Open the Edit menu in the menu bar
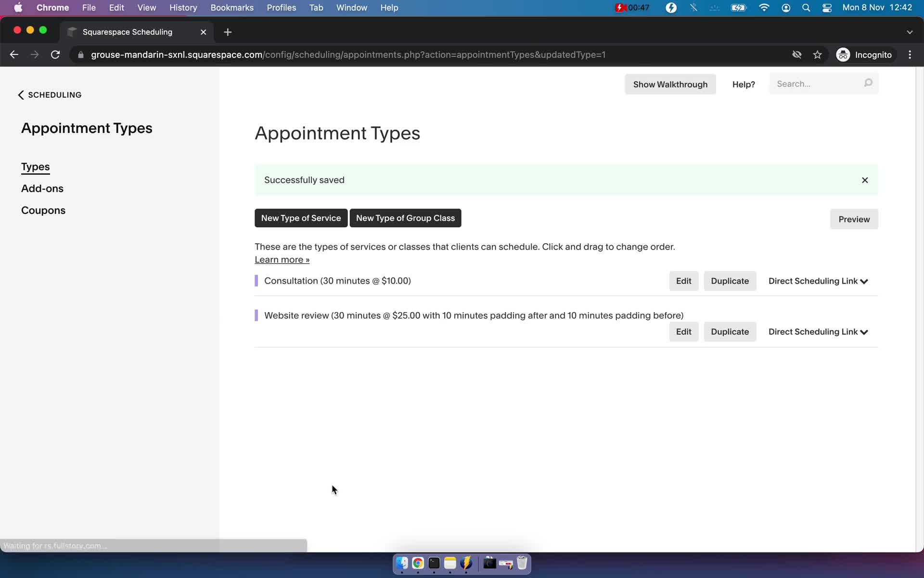 [116, 8]
